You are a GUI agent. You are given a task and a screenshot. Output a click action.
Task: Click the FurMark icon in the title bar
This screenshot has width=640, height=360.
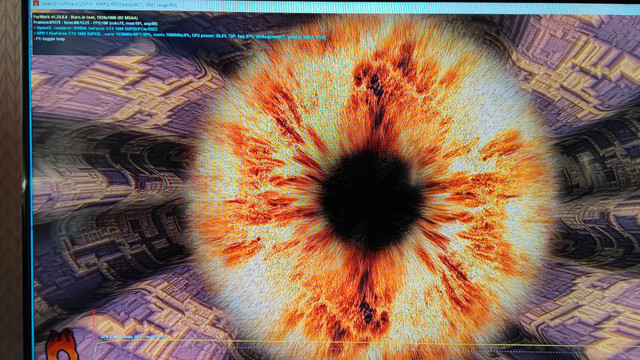tap(36, 3)
